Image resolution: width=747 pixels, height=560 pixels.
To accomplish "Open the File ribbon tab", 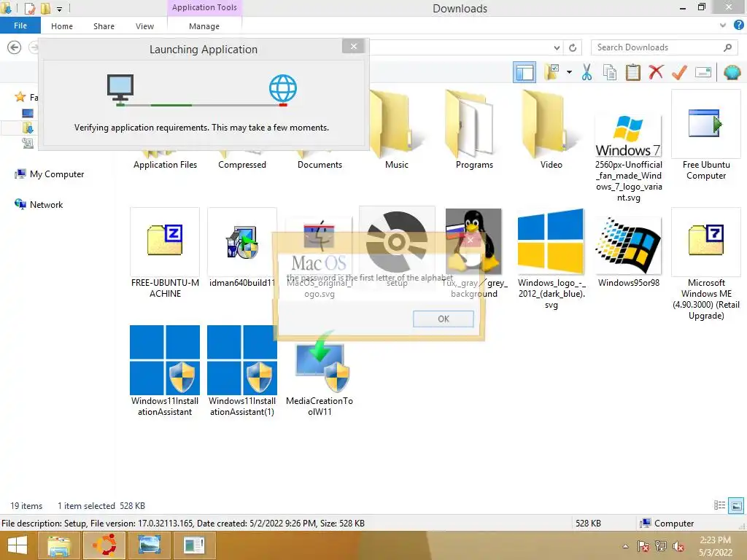I will [x=20, y=26].
